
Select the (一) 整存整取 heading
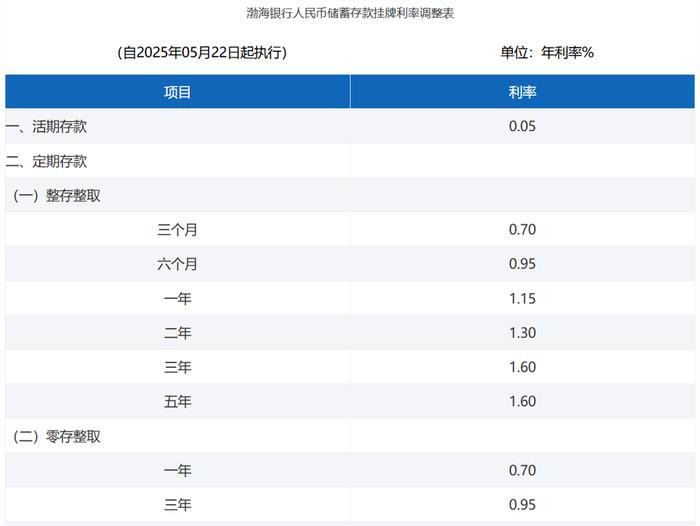tap(56, 195)
